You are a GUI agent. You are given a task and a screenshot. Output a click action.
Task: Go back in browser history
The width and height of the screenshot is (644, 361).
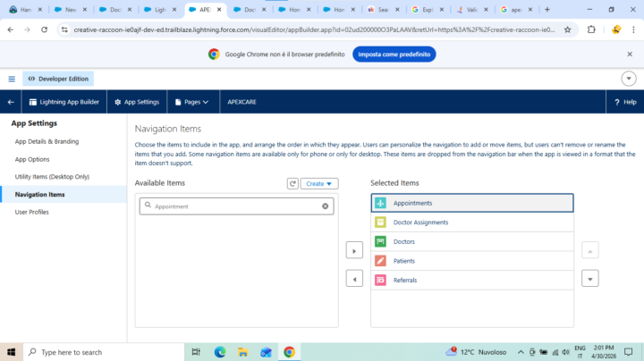tap(10, 29)
